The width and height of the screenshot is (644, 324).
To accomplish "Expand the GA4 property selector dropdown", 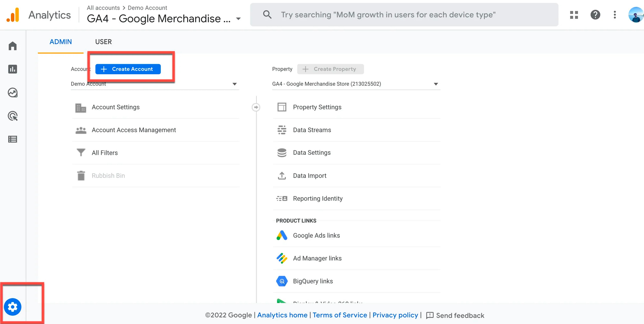I will point(436,84).
